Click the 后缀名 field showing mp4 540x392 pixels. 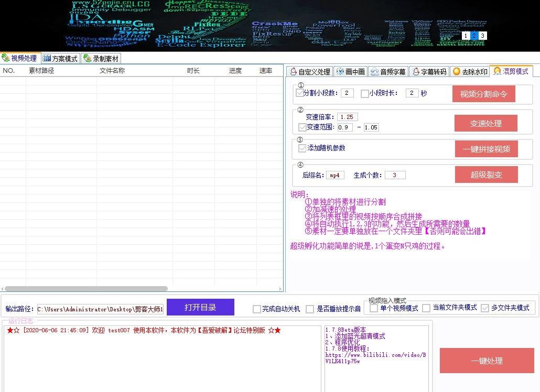point(335,175)
